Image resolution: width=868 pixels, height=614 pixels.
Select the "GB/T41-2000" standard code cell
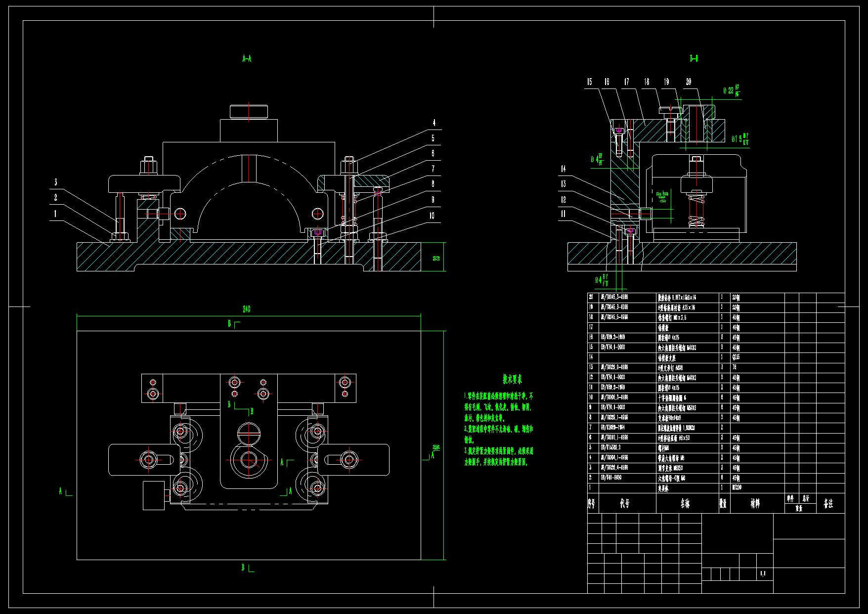[611, 478]
